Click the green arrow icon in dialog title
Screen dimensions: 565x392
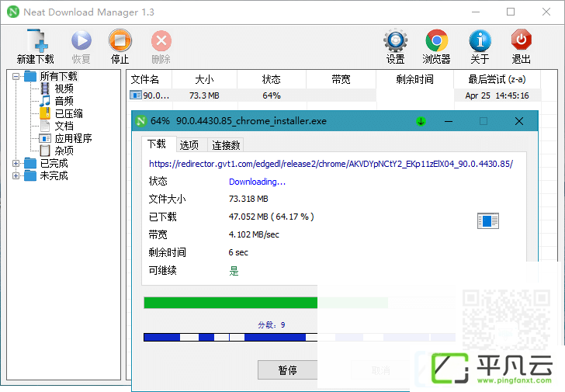[421, 121]
